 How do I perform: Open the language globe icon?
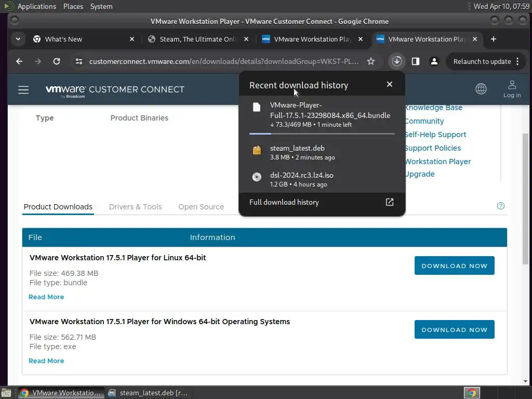[x=481, y=89]
